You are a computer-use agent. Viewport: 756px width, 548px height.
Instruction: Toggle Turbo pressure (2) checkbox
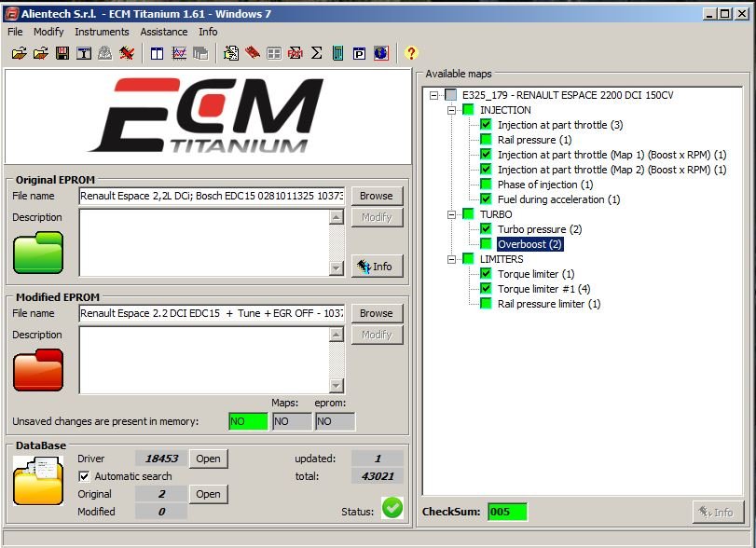pos(486,229)
